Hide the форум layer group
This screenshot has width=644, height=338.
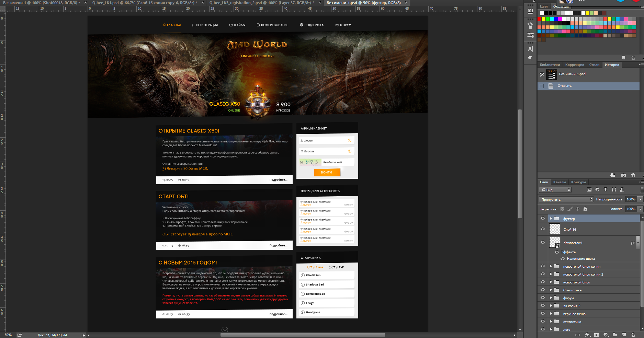point(543,298)
